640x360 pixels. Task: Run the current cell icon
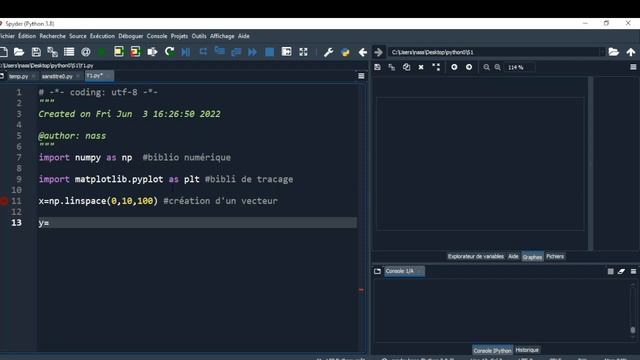point(119,52)
